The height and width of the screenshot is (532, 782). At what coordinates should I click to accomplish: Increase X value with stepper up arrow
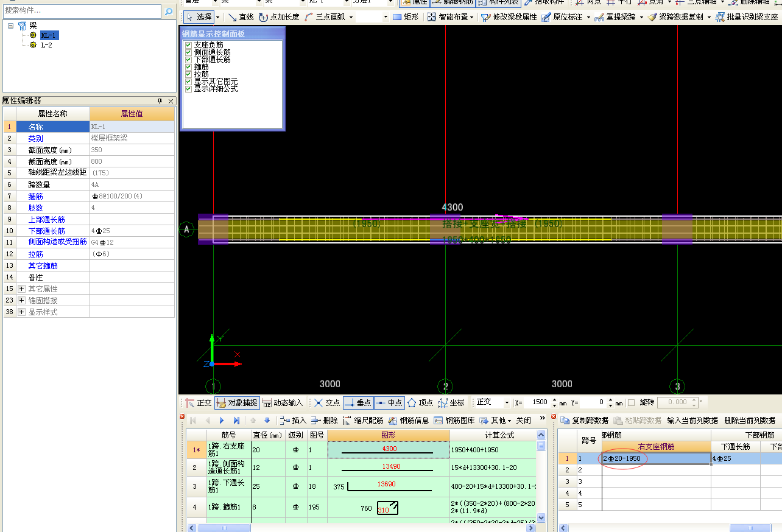[x=554, y=400]
